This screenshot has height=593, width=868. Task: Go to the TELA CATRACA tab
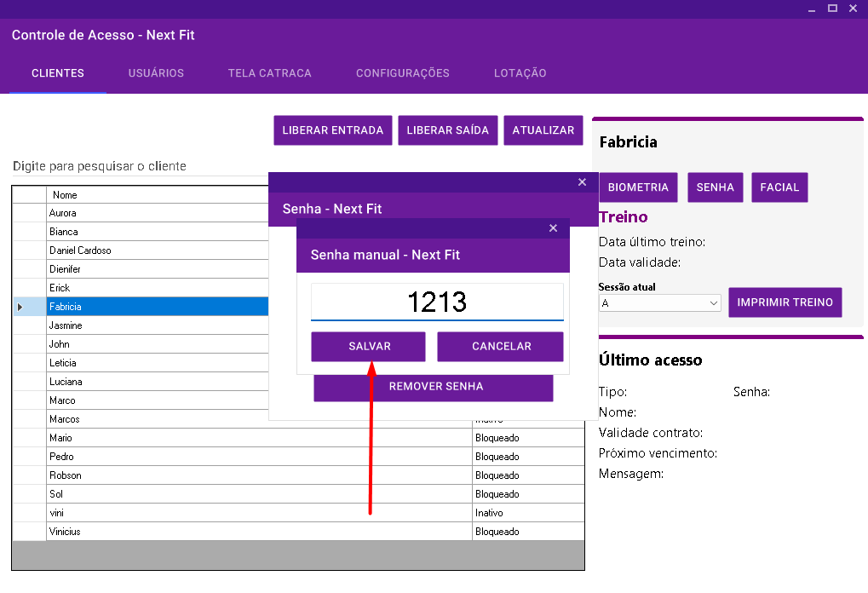(269, 73)
